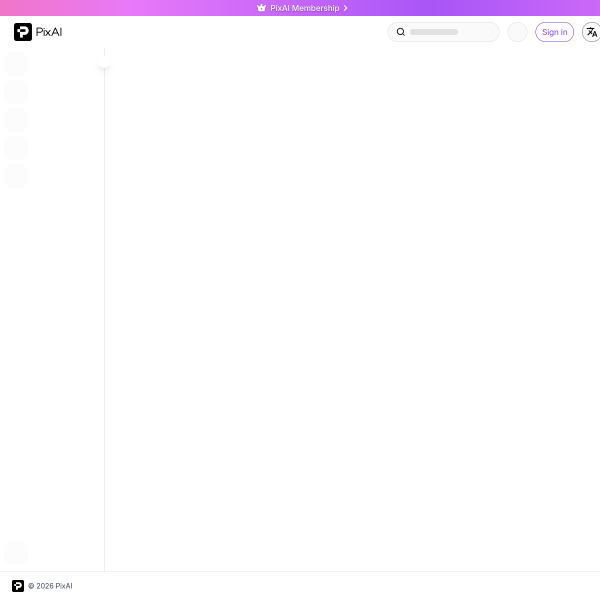Click the PixAI logo in the footer
600x600 pixels.
[18, 586]
